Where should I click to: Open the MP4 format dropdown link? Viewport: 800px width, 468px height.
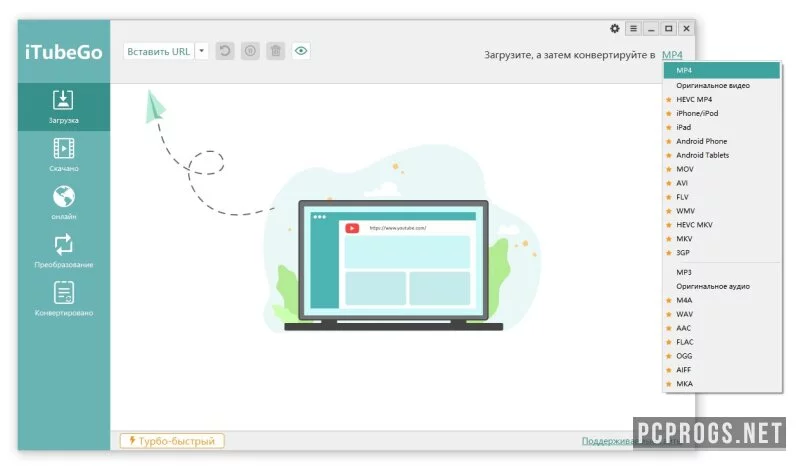click(672, 55)
